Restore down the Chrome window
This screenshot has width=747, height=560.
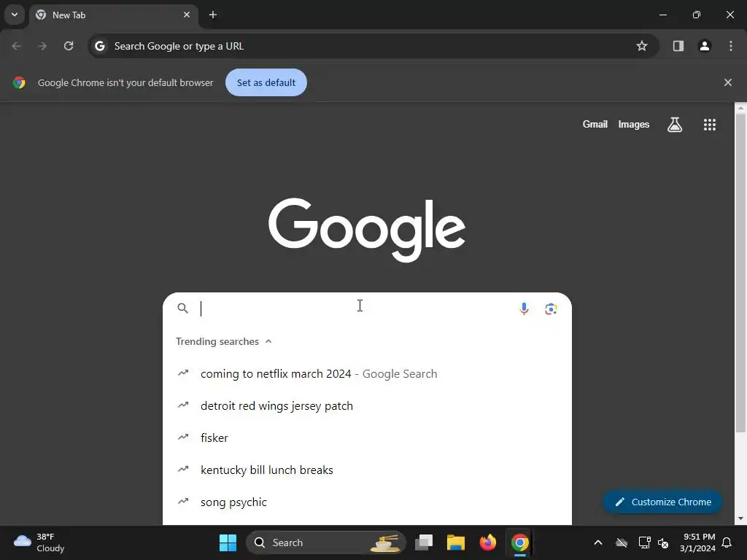696,15
